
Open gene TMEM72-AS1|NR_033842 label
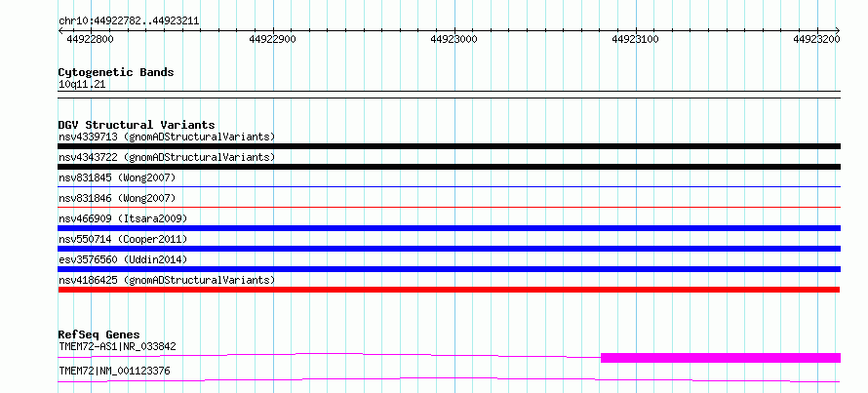pyautogui.click(x=117, y=347)
